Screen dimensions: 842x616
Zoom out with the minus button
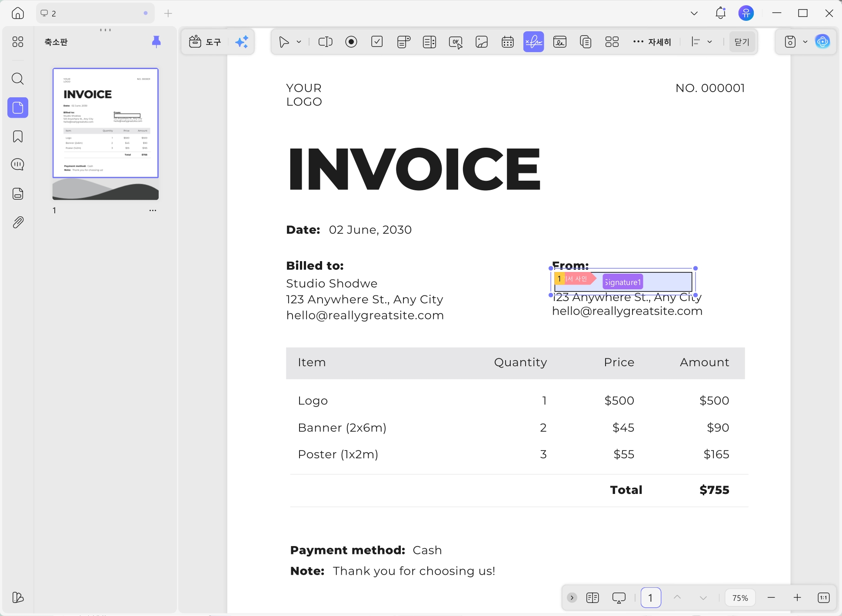pos(772,598)
